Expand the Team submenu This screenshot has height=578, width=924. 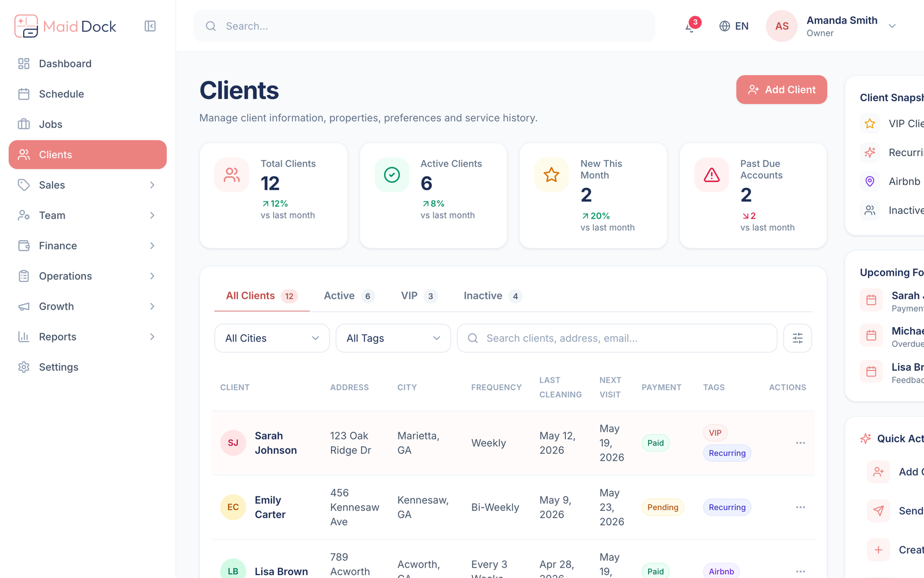pos(152,216)
